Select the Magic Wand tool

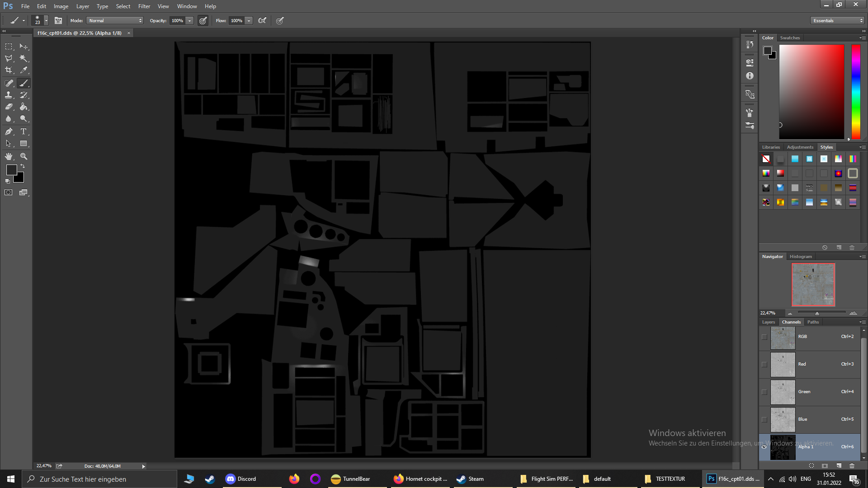24,58
